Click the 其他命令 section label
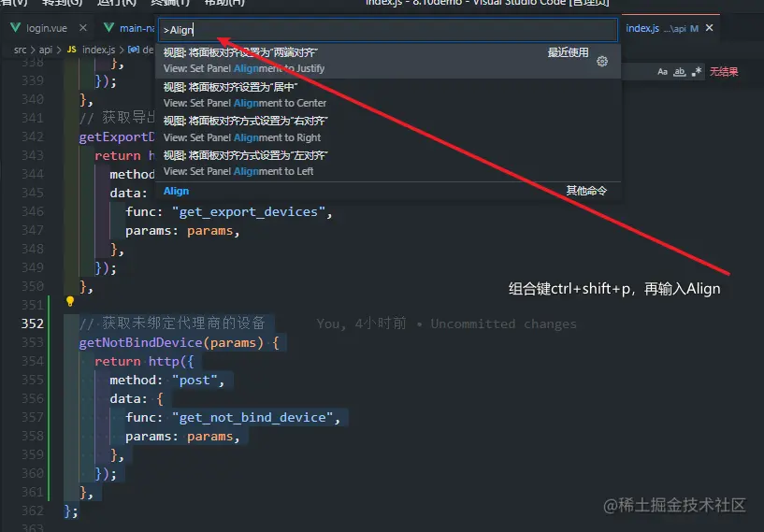764x532 pixels. (586, 191)
